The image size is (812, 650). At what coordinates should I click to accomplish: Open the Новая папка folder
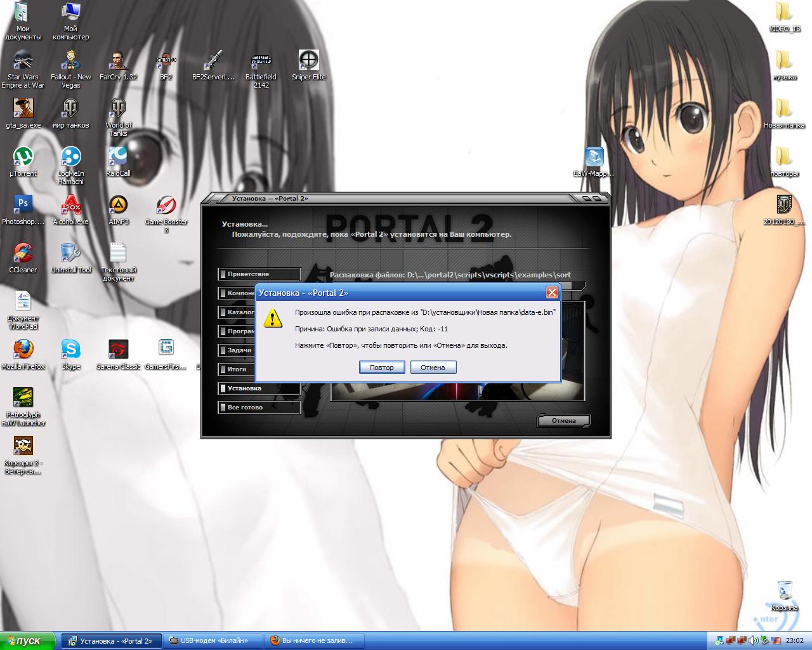tap(784, 114)
